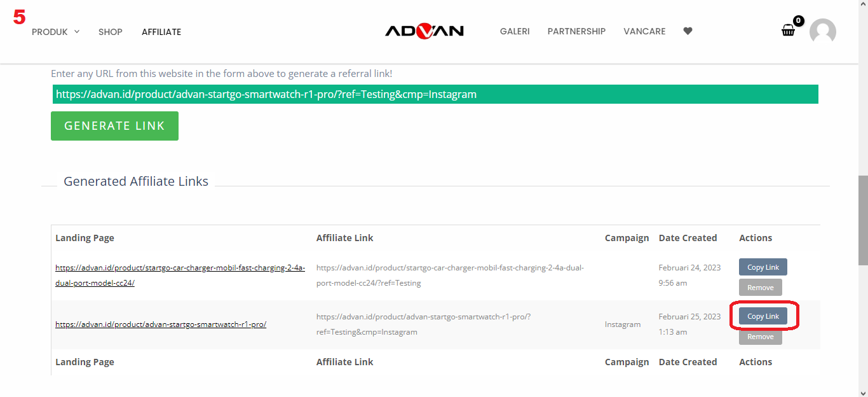This screenshot has width=868, height=397.
Task: Click the top Landing Page column header
Action: coord(85,238)
